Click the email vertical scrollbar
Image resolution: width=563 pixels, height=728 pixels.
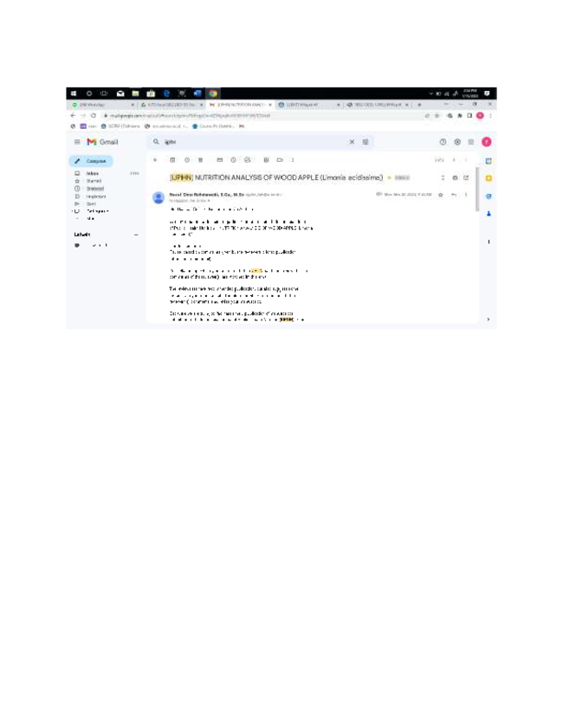[x=477, y=190]
